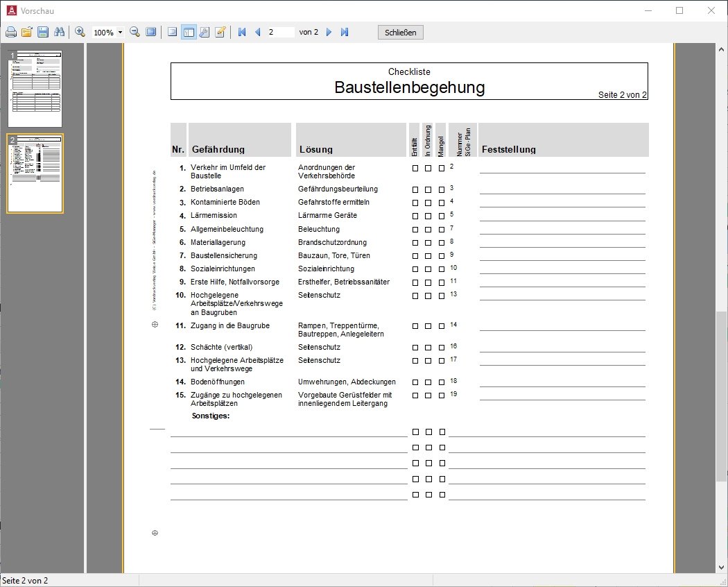Click 'Ersthelfer, Betriebssanitäter' text

344,282
